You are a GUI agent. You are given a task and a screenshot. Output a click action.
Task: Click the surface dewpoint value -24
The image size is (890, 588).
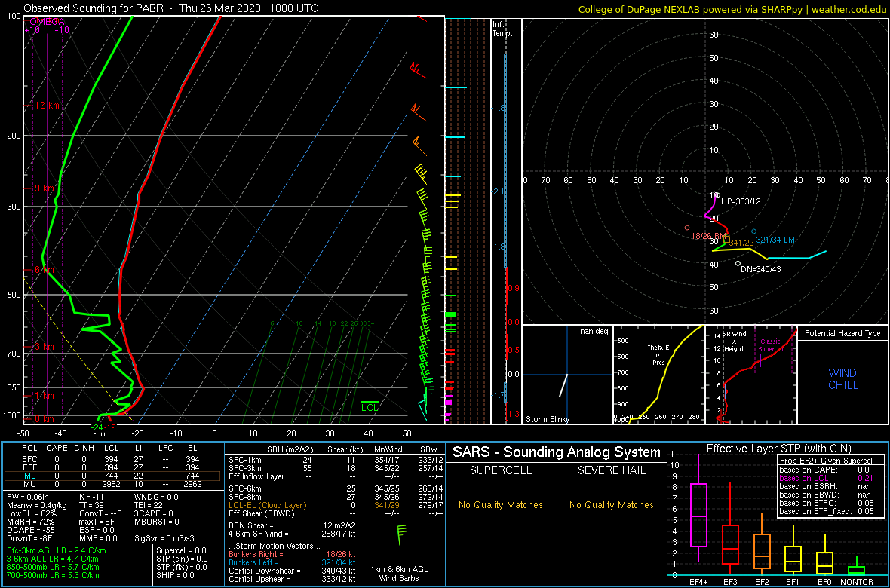click(97, 427)
